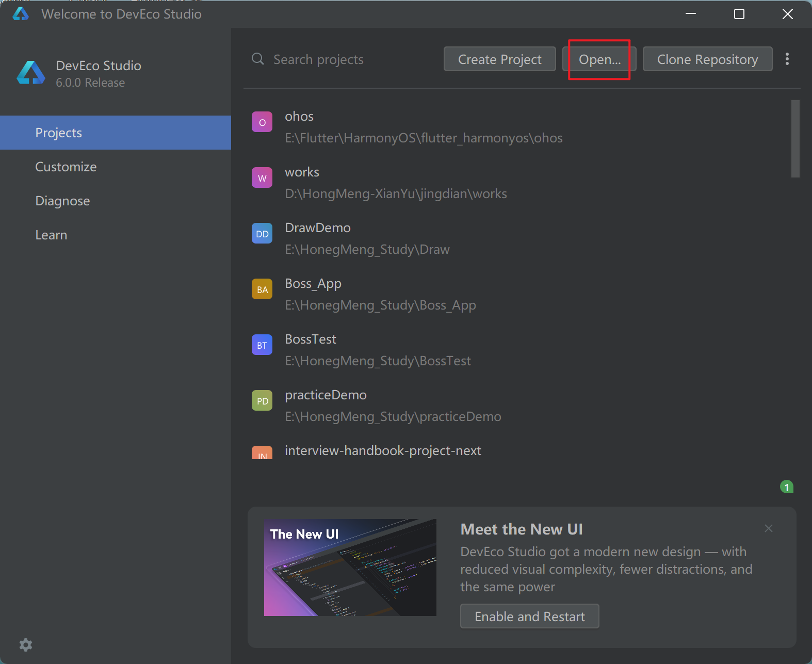
Task: Dismiss the Meet the New UI banner
Action: (769, 528)
